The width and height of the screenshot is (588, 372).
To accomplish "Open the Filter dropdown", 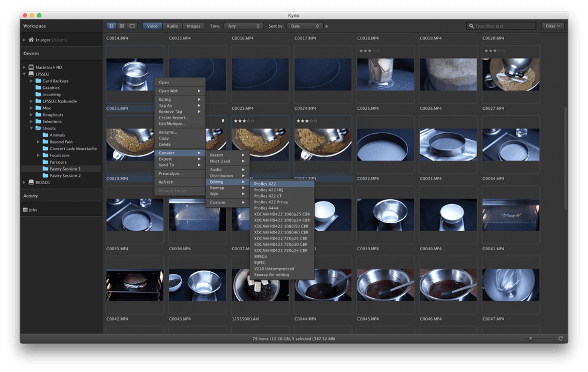I will click(553, 26).
